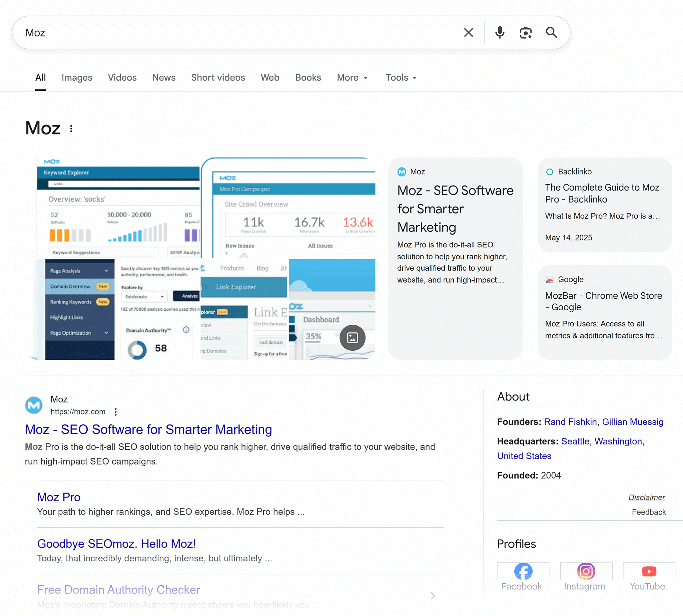Click the Moz logo in the Moz card
This screenshot has width=683, height=616.
(402, 172)
